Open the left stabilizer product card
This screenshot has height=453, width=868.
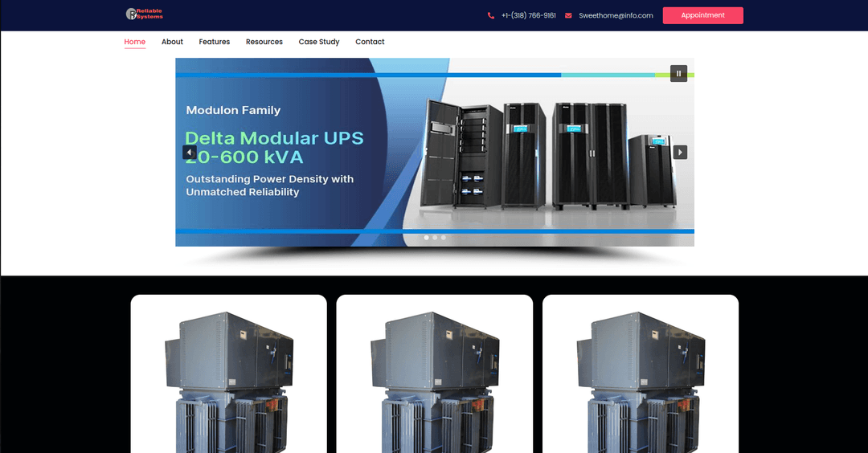tap(228, 374)
